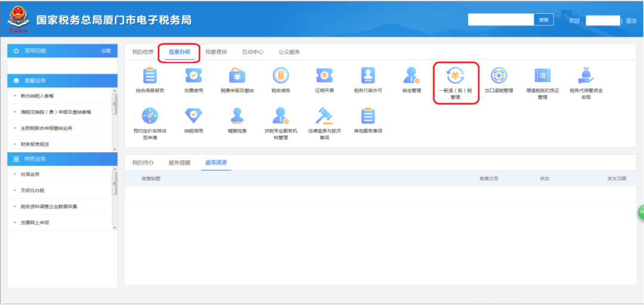Open 一般退(抵)税管理 icon

pos(456,76)
